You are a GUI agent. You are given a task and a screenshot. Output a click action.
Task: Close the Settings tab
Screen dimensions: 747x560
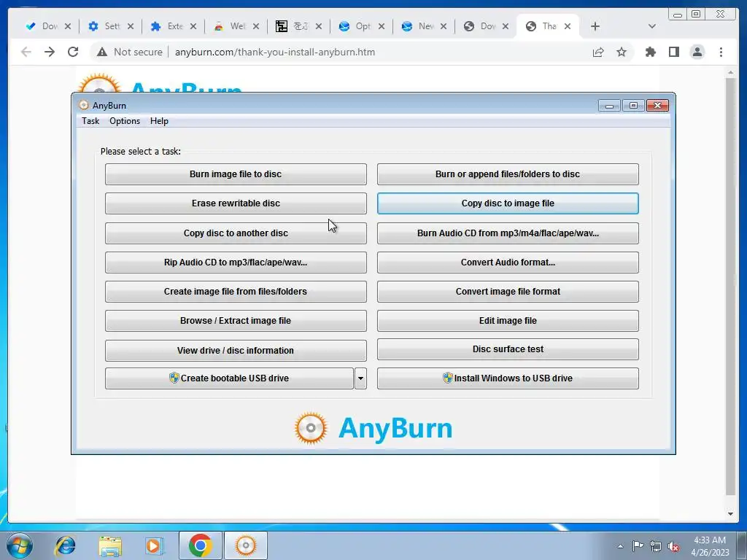pos(131,26)
